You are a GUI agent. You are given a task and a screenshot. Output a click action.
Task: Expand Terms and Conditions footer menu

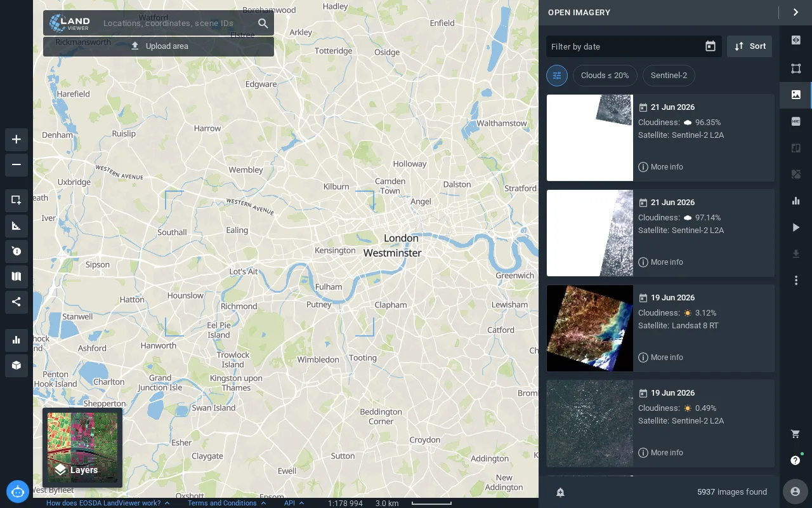point(227,503)
